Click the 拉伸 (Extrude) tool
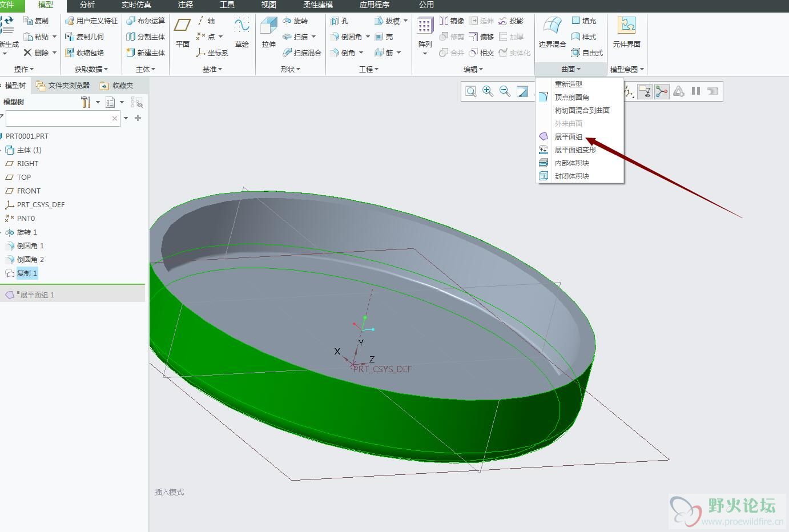The height and width of the screenshot is (532, 789). tap(268, 32)
